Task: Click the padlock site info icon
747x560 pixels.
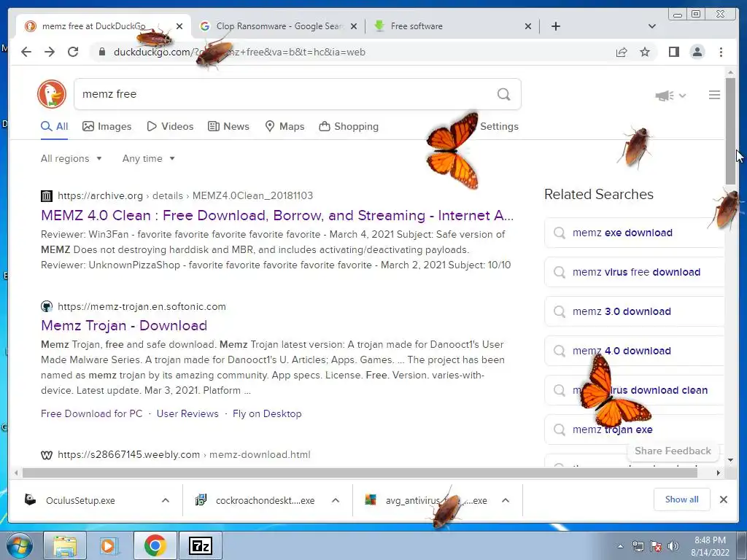Action: pyautogui.click(x=101, y=52)
